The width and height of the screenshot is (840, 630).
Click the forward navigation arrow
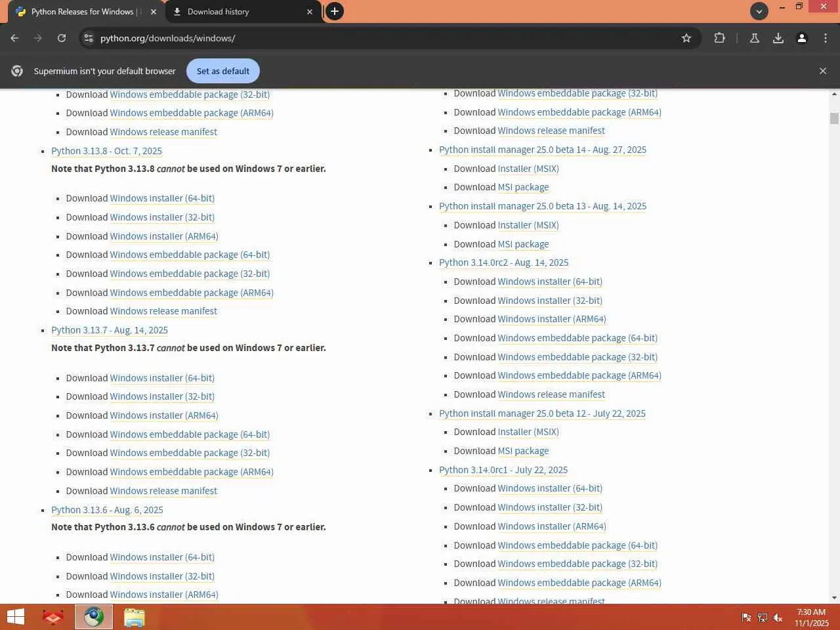(38, 38)
